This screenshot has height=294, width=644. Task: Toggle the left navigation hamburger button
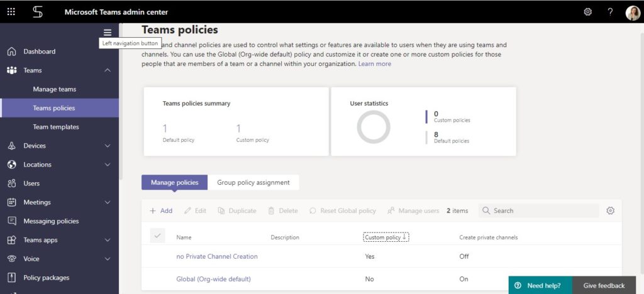click(x=107, y=33)
